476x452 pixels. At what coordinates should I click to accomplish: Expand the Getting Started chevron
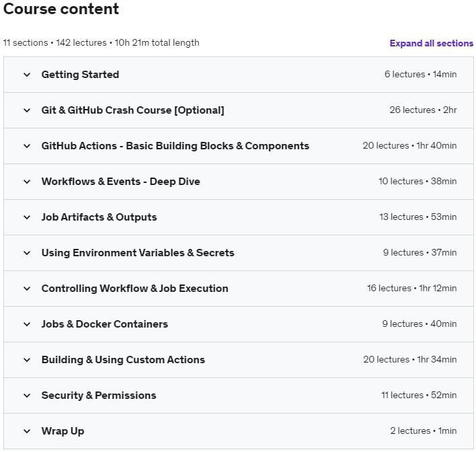coord(27,75)
